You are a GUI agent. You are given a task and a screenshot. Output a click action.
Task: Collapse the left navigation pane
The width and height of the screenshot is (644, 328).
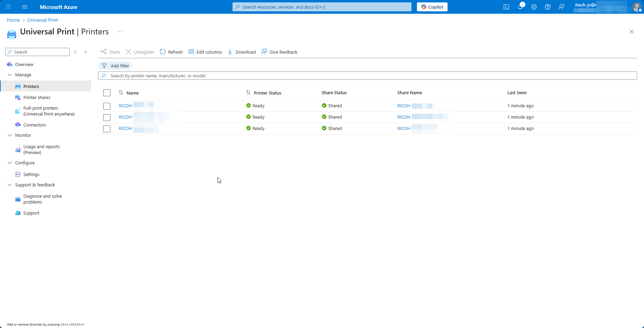click(x=86, y=52)
